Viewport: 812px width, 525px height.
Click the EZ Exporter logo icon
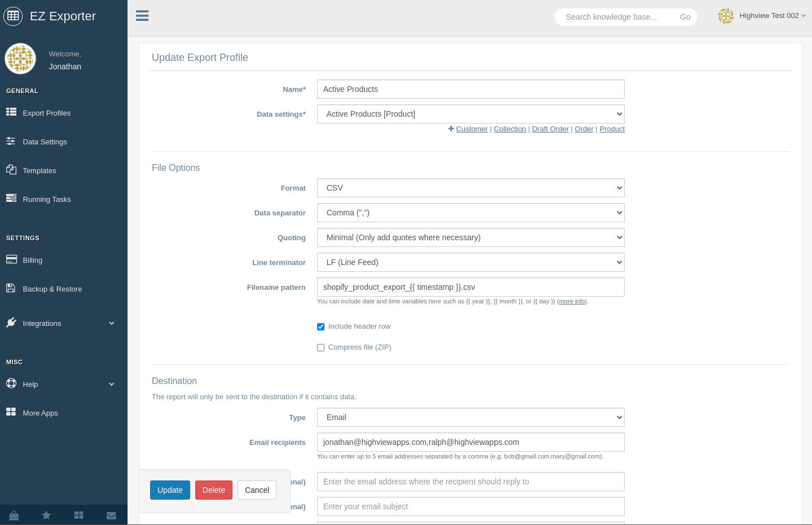point(13,16)
